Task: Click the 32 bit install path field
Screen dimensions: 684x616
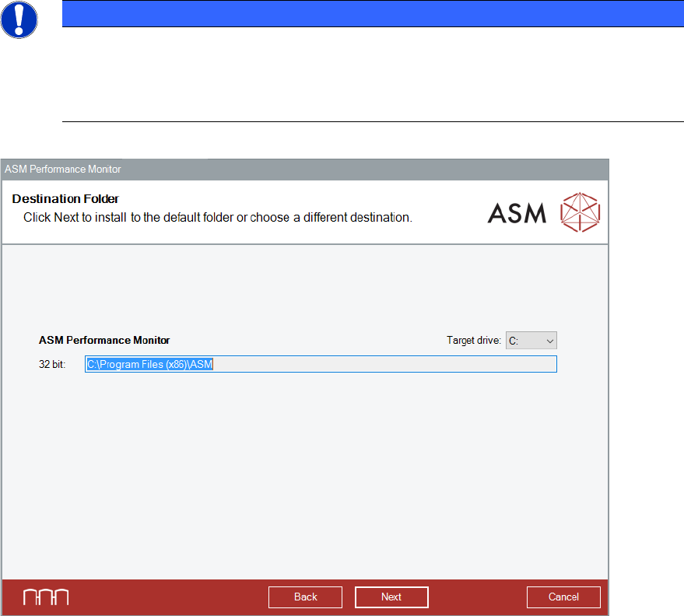Action: (x=321, y=364)
